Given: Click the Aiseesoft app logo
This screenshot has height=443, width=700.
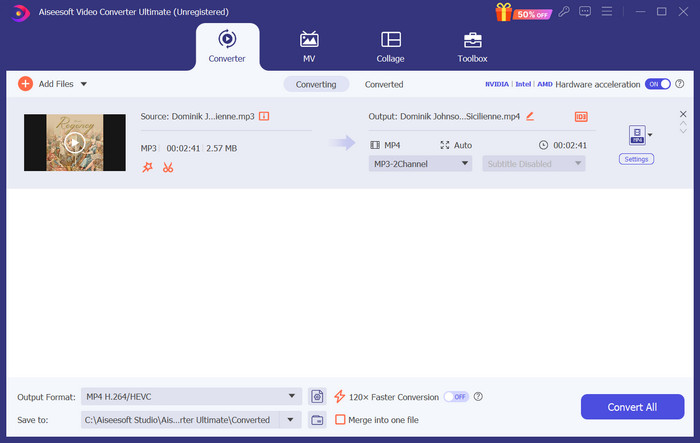Looking at the screenshot, I should point(20,13).
